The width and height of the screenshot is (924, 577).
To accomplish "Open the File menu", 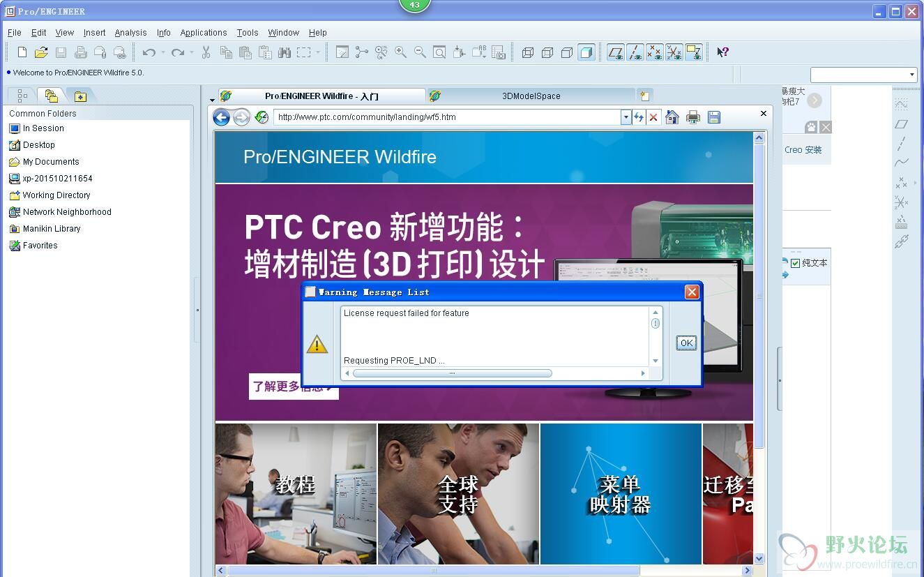I will coord(15,33).
